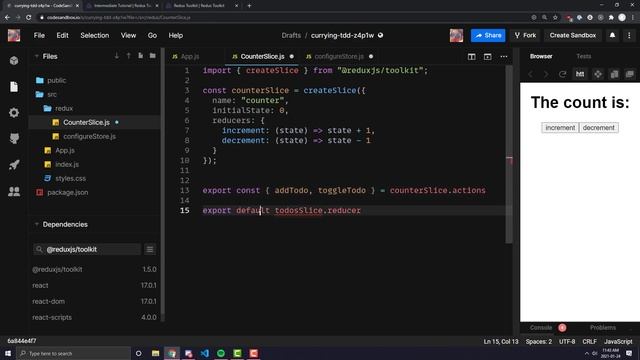Refresh the browser preview
The image size is (640, 360).
point(562,74)
